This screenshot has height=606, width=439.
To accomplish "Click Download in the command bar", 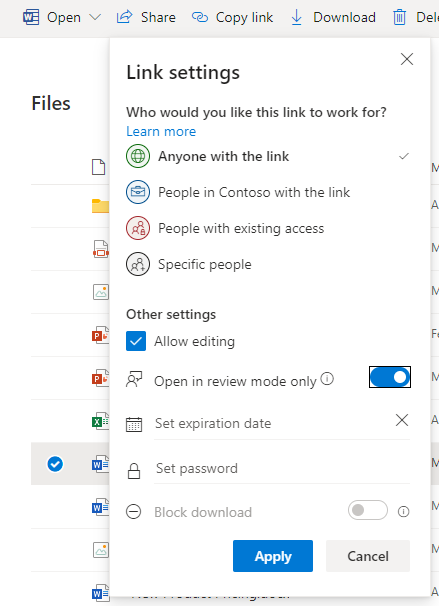I will tap(333, 17).
